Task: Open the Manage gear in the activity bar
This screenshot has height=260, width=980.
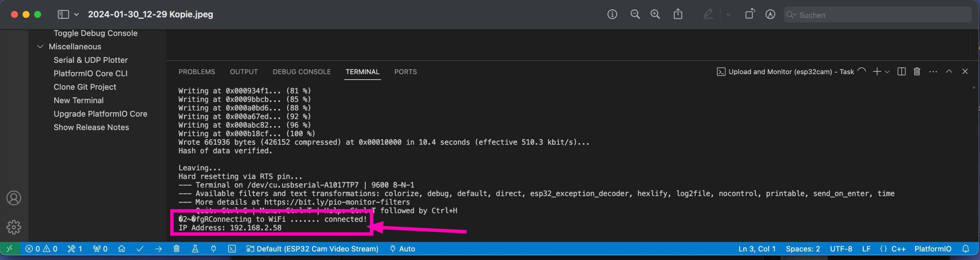Action: pos(14,227)
